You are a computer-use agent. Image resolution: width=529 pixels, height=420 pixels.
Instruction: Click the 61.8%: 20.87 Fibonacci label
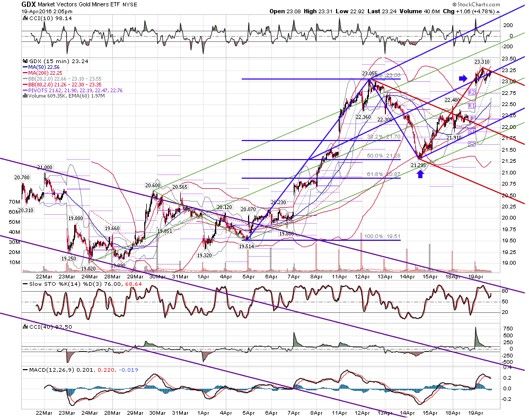384,174
